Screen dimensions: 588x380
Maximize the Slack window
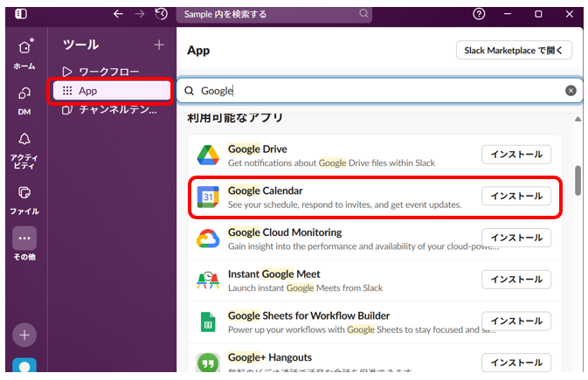click(x=538, y=14)
